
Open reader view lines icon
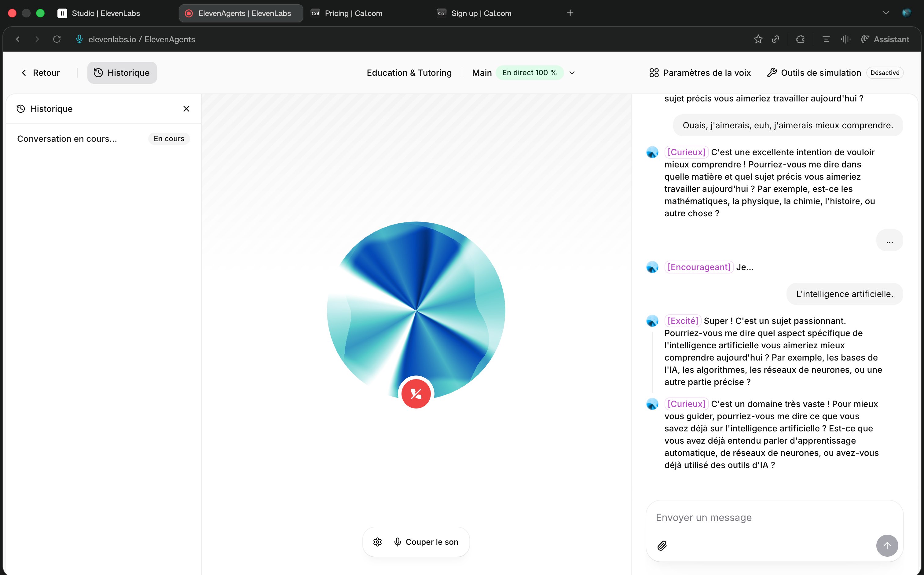[x=826, y=39]
